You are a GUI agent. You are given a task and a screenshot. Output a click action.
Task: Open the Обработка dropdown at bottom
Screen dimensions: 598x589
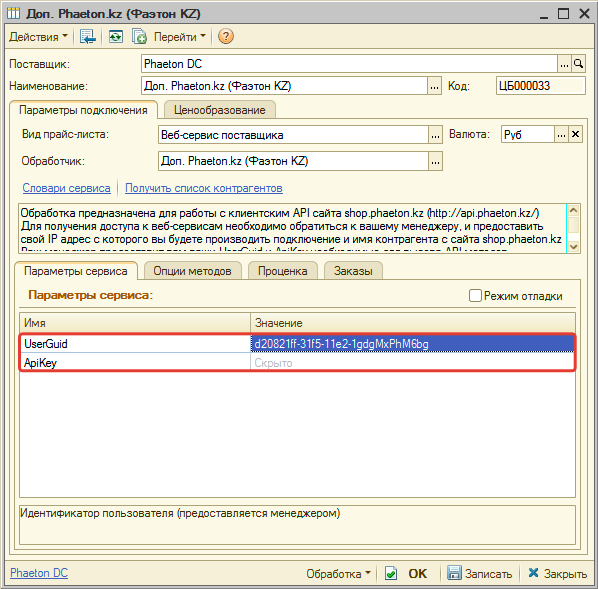(x=338, y=573)
